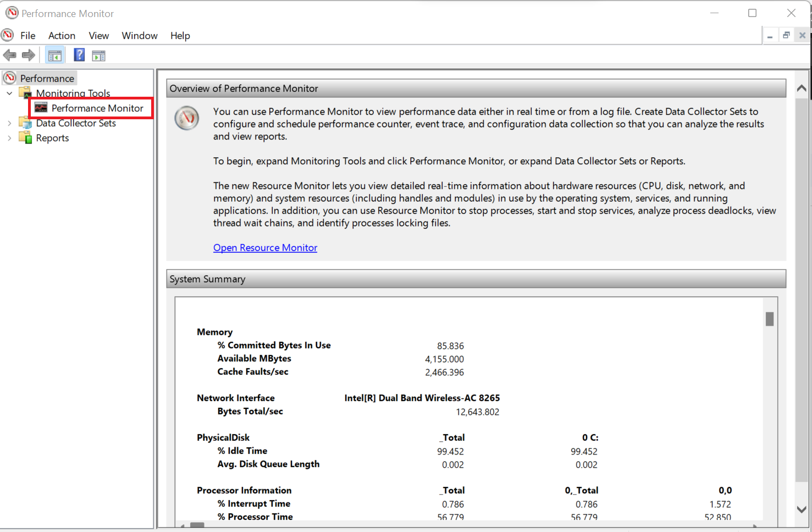Screen dimensions: 812x532
Task: Toggle the Show/Hide Action Pane icon
Action: pyautogui.click(x=99, y=56)
